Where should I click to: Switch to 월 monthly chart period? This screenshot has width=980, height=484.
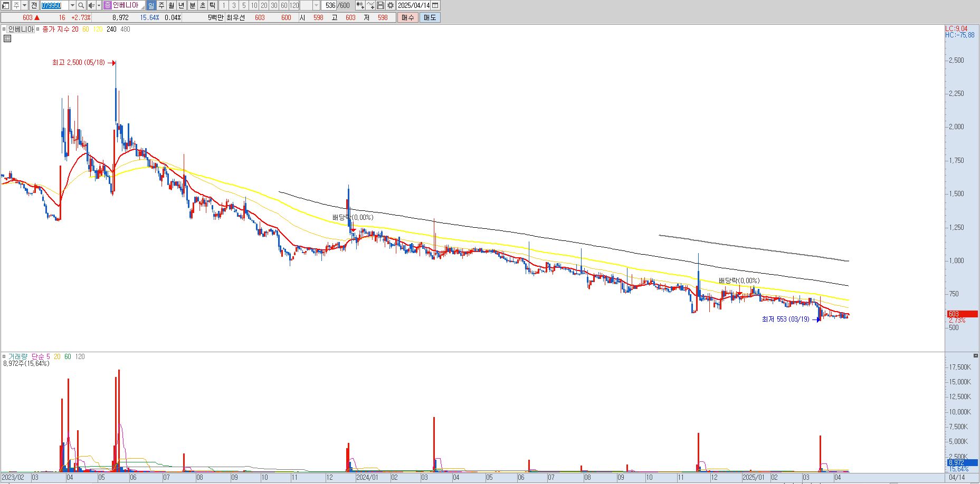[x=172, y=5]
